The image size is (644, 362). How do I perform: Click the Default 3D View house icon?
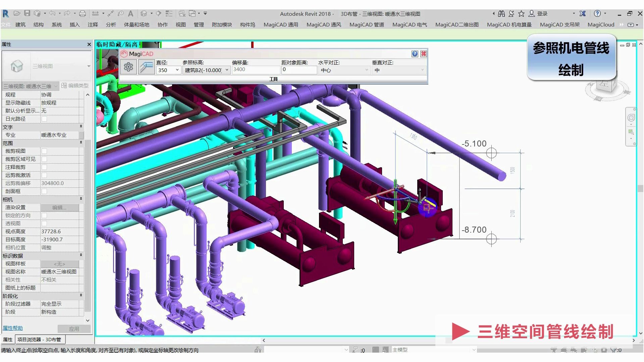click(144, 13)
